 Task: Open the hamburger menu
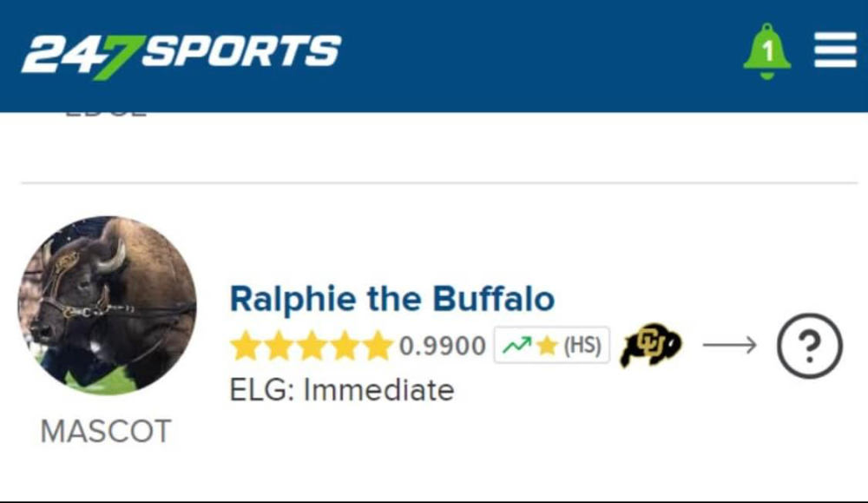tap(835, 51)
